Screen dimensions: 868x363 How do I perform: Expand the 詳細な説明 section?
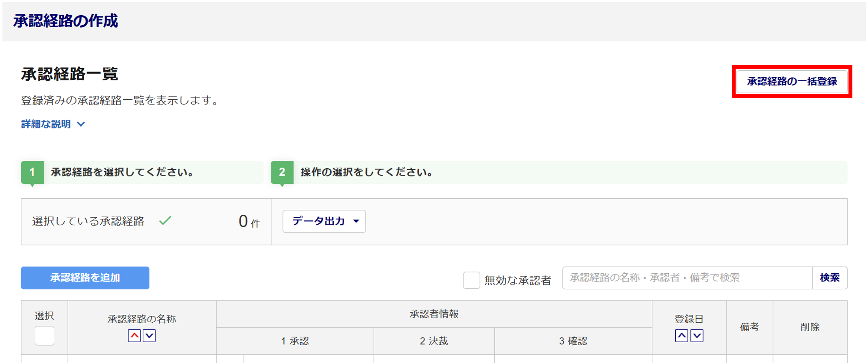click(x=53, y=124)
